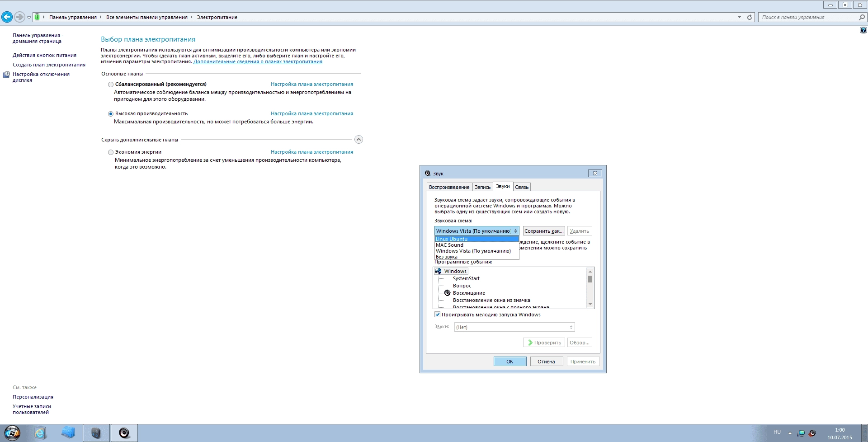Screen dimensions: 868x442
Task: Select the Звуки tab
Action: (503, 186)
